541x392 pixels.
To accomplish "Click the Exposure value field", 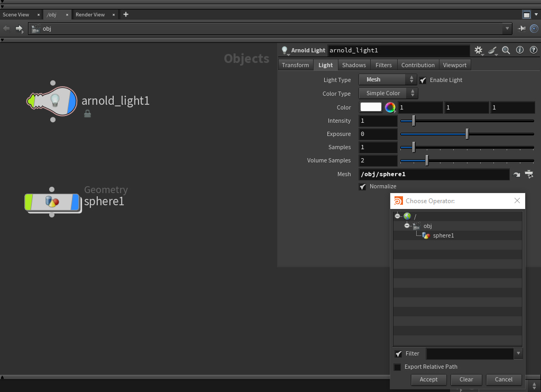I will coord(378,134).
